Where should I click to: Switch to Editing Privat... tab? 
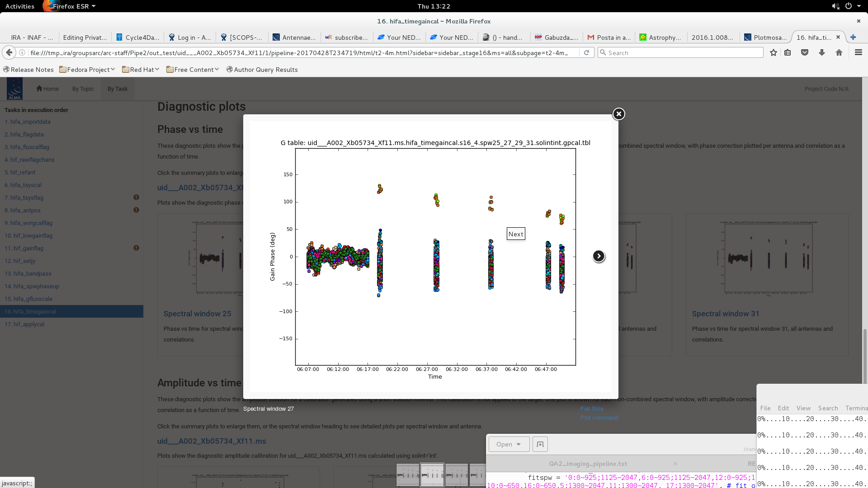(85, 38)
